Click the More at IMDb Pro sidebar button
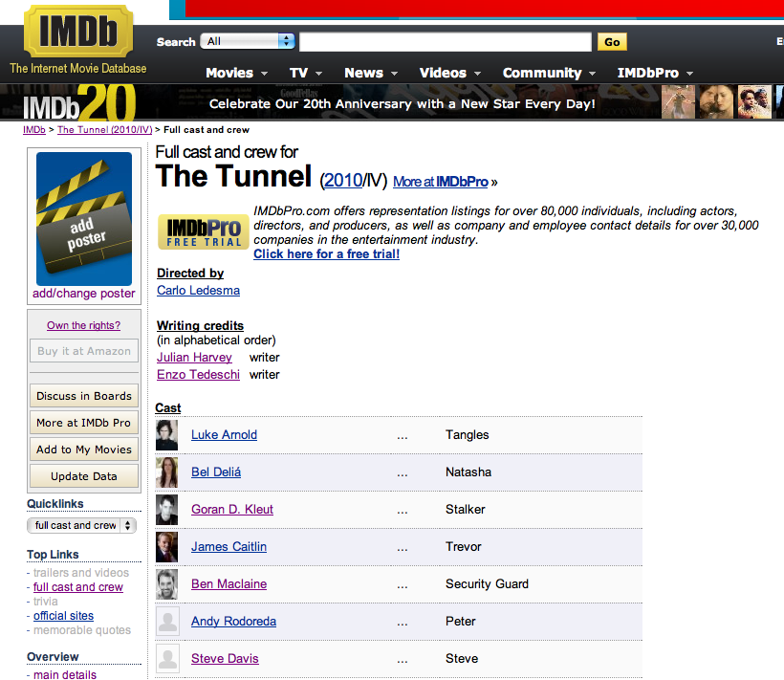Screen dimensions: 784x680 84,423
